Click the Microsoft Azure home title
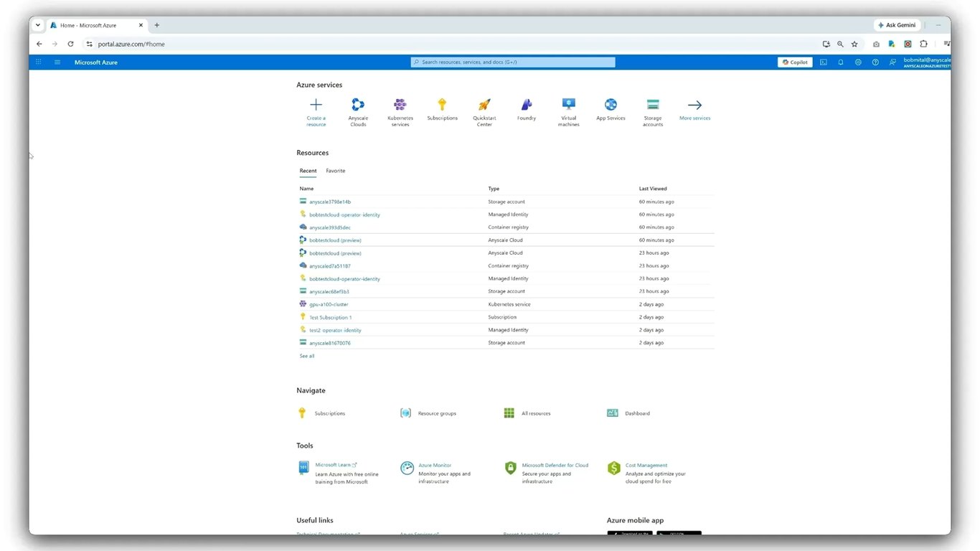This screenshot has height=551, width=980. pos(96,62)
